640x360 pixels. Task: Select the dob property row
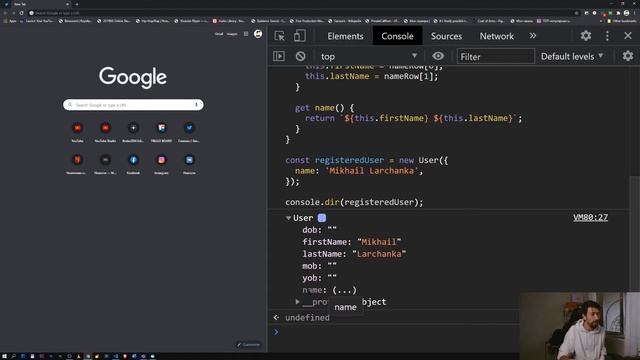[319, 230]
